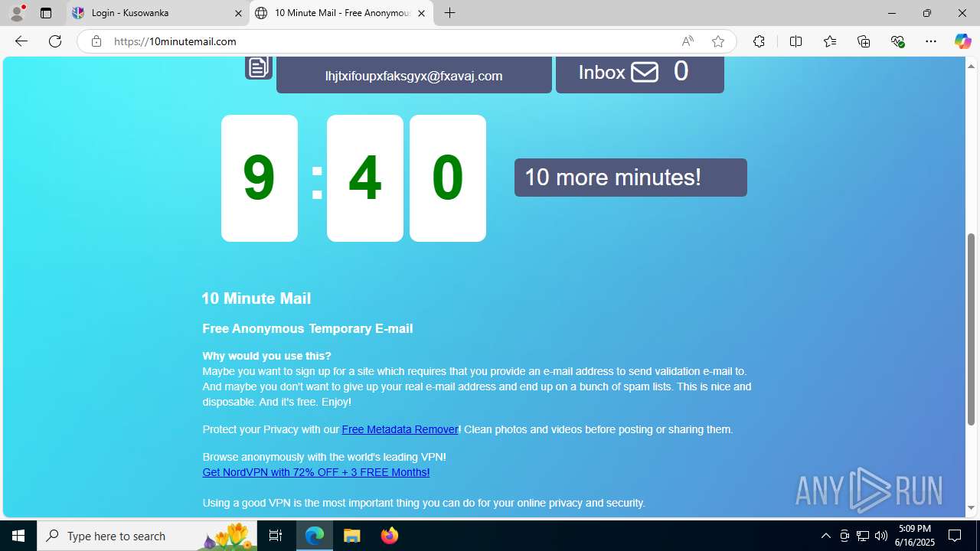The height and width of the screenshot is (551, 980).
Task: Open the Copilot sidebar
Action: click(962, 41)
